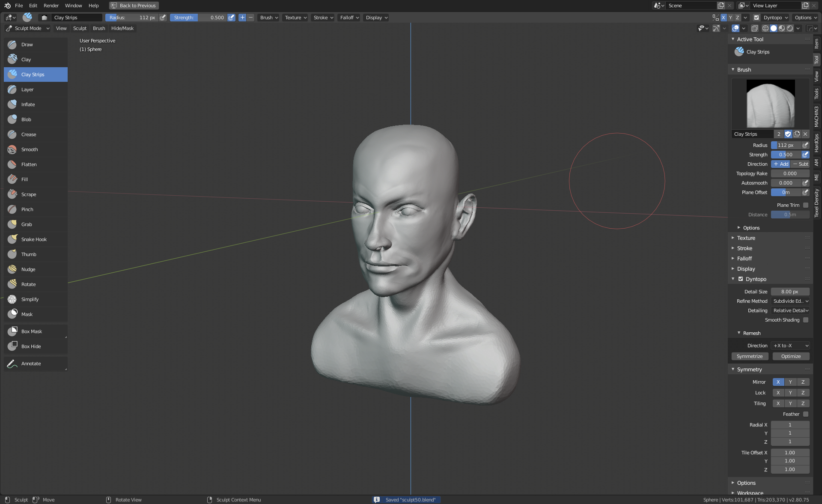Screen dimensions: 822x504
Task: Click the Symmetrize button
Action: [x=750, y=356]
